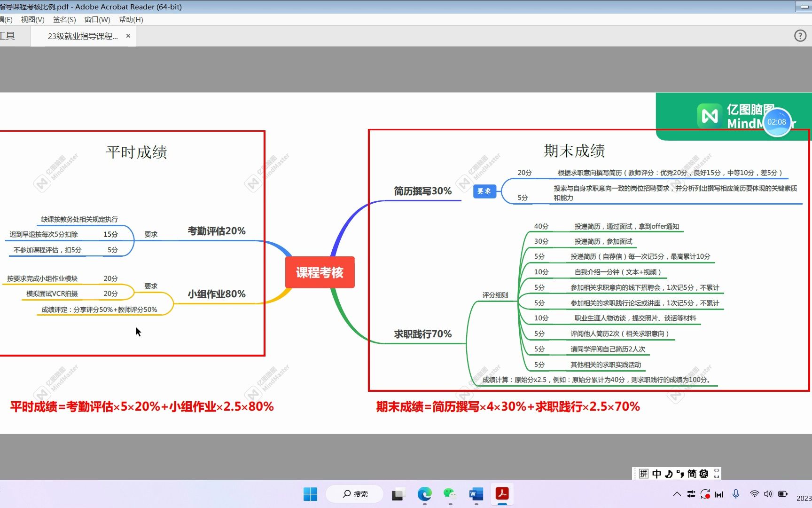Viewport: 812px width, 508px height.
Task: Click the 成绩计算 note under 求职践行
Action: pyautogui.click(x=597, y=380)
